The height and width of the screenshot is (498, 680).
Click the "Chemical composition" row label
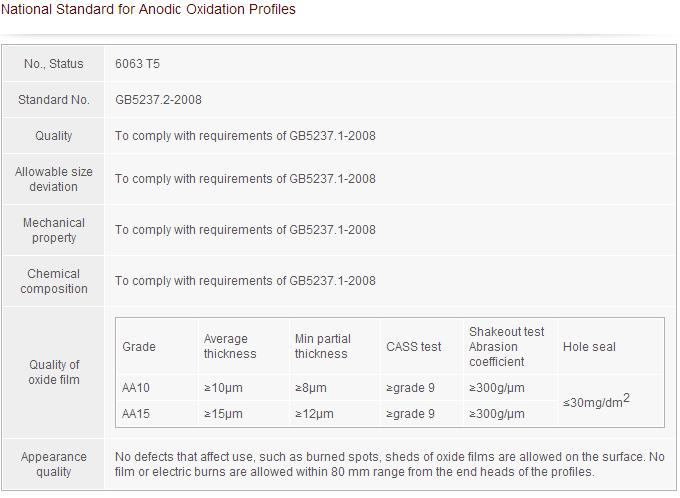tap(53, 281)
